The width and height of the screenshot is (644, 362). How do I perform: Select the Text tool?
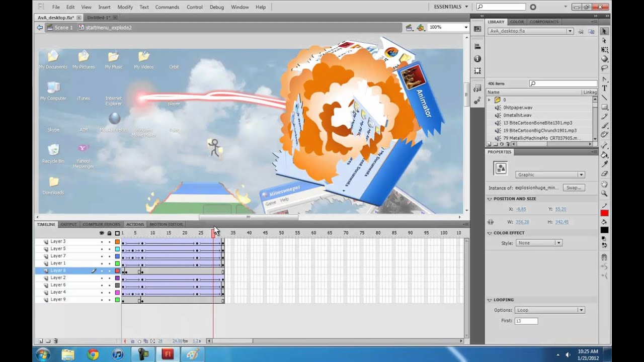(604, 88)
